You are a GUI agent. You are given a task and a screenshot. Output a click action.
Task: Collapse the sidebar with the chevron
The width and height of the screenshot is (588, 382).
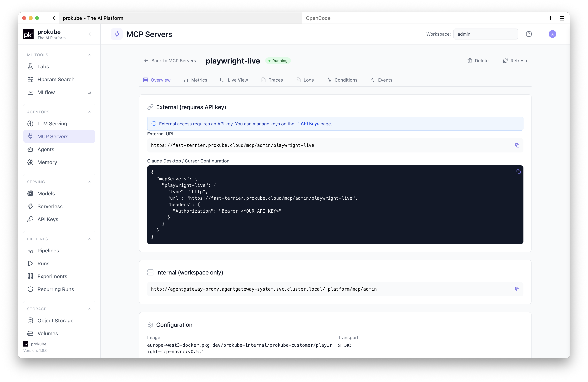pos(90,34)
